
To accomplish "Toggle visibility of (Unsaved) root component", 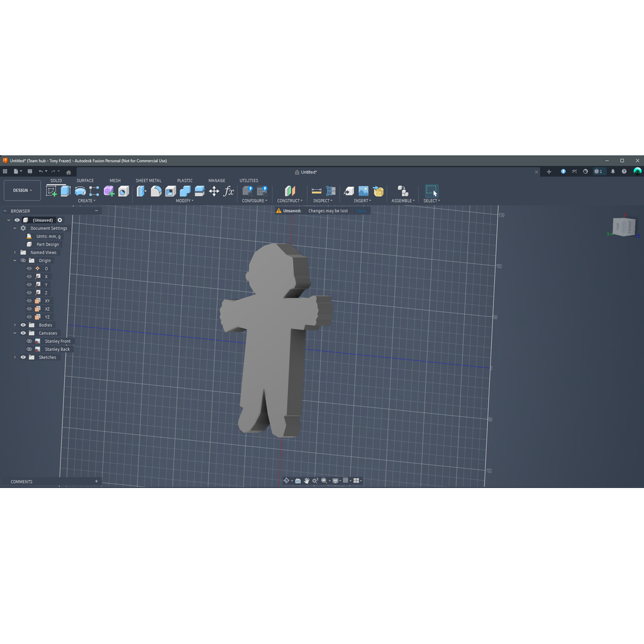I will pyautogui.click(x=17, y=220).
